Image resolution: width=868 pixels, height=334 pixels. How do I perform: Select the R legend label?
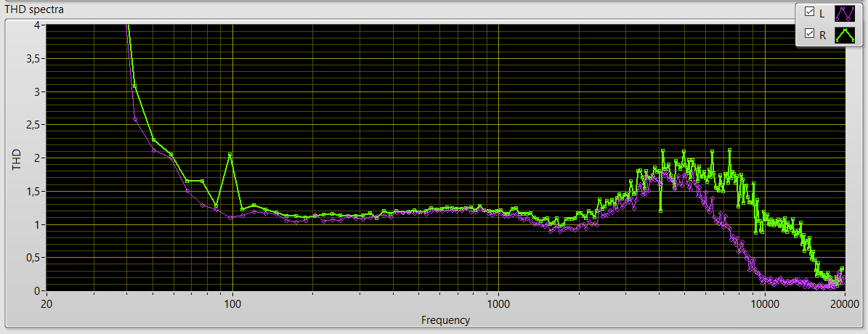pos(823,35)
